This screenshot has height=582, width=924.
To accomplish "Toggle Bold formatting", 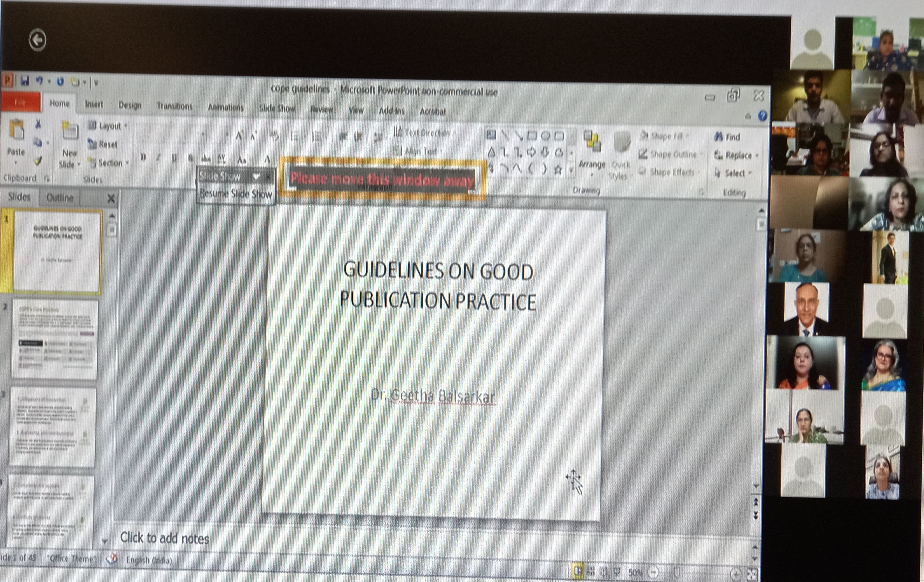I will click(143, 157).
